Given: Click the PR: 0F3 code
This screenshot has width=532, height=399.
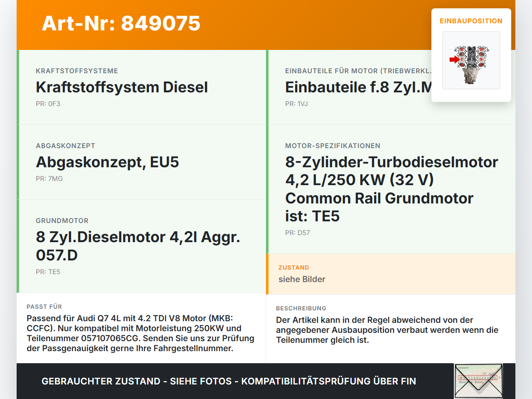Looking at the screenshot, I should point(48,104).
